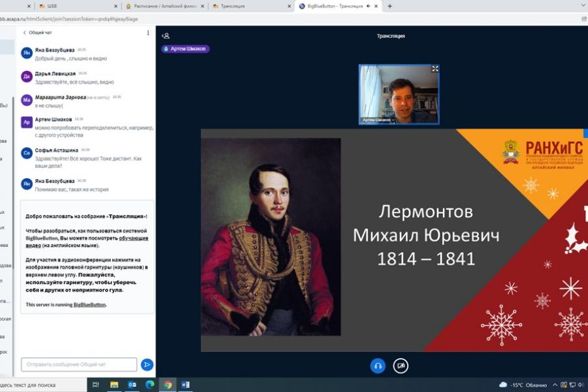
Task: Click the browser address bar URL
Action: click(x=69, y=19)
